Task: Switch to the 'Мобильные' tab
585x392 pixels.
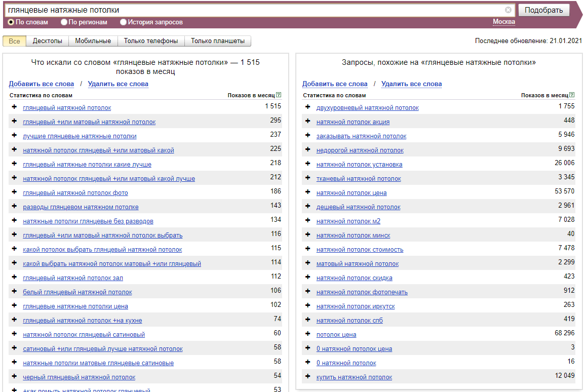Action: pos(93,41)
